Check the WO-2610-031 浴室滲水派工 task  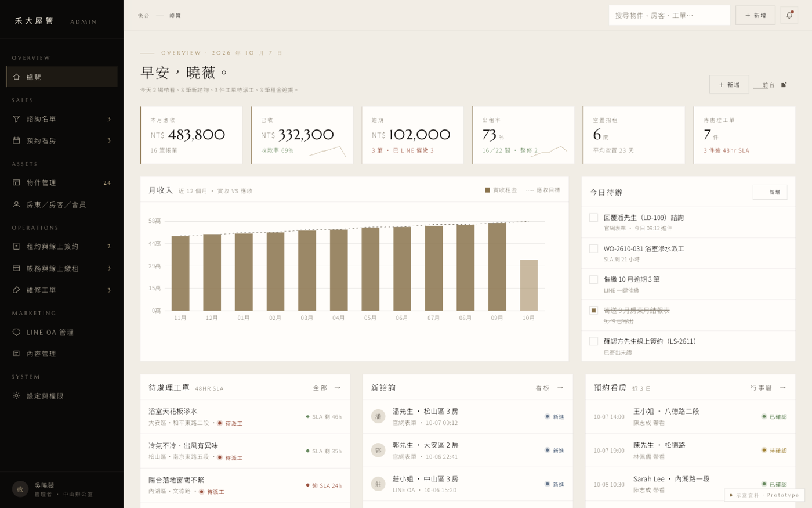tap(593, 248)
